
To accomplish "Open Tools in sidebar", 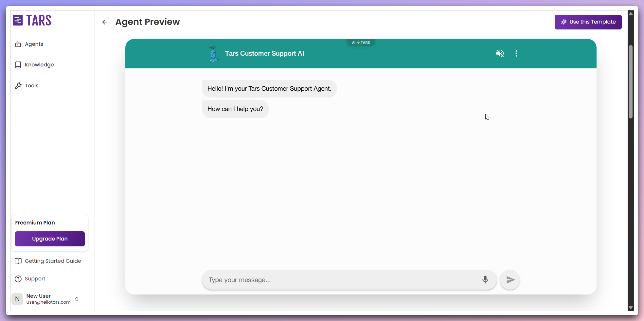I will click(x=27, y=86).
